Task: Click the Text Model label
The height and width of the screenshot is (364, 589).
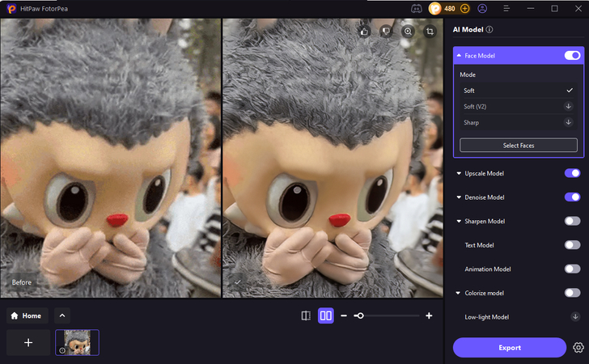Action: point(479,245)
